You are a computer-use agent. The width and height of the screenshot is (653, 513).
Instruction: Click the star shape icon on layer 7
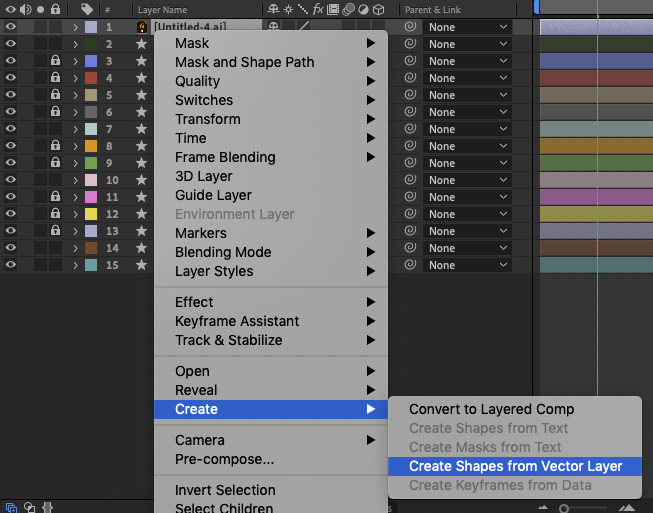point(141,129)
